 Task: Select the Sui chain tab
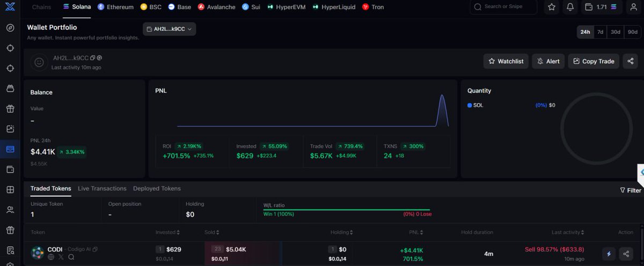[x=251, y=7]
